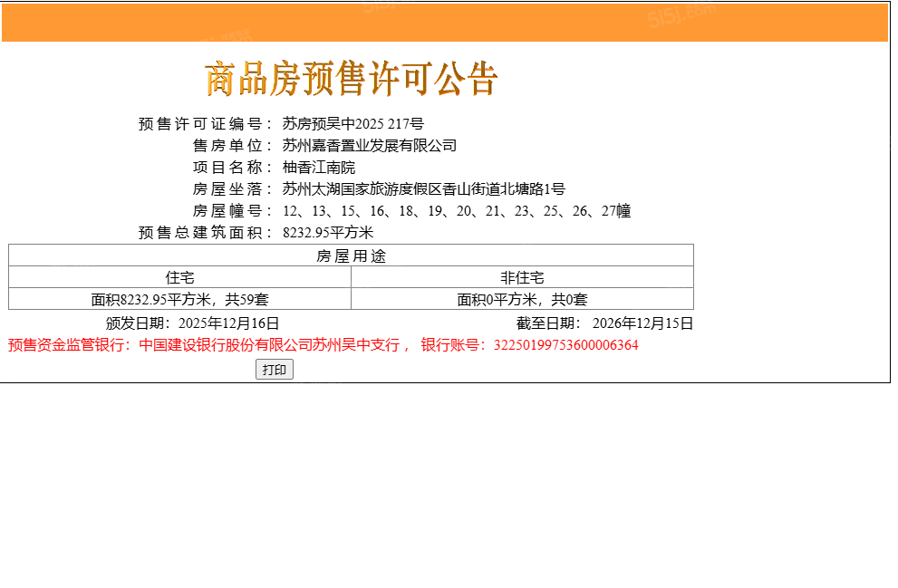This screenshot has height=588, width=898.
Task: Click the address 苏州太湖国家旅游度假区香山街道北塘路1号
Action: tap(423, 189)
